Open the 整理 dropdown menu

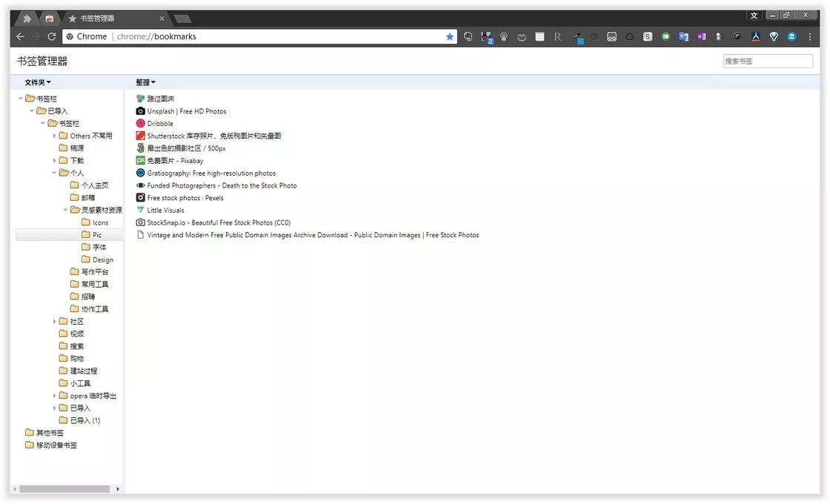click(x=145, y=82)
